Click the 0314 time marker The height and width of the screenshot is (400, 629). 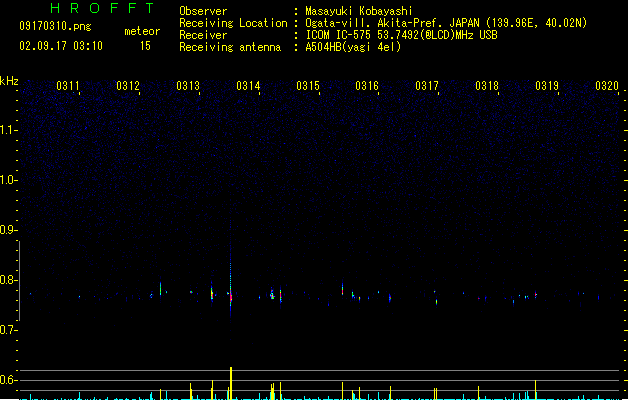click(x=248, y=86)
